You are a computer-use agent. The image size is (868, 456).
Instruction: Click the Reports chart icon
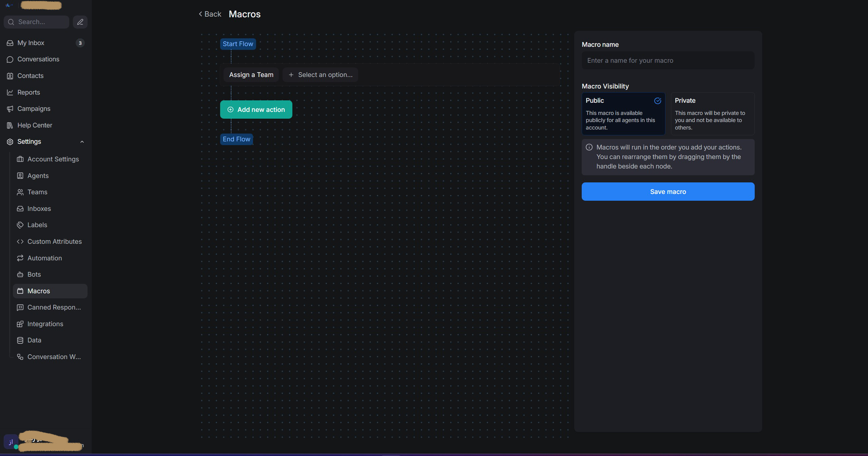(x=10, y=92)
